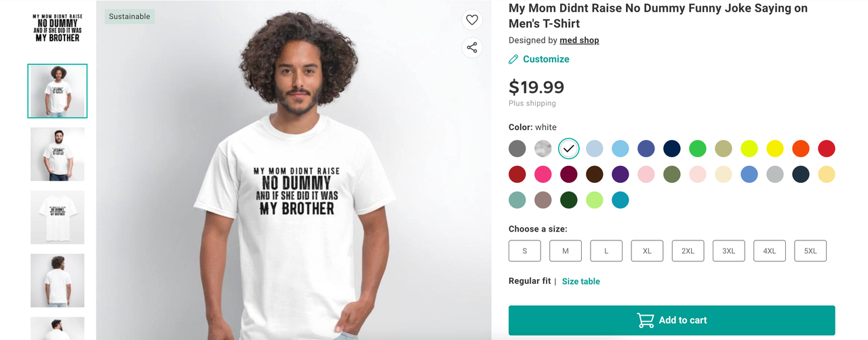
Task: Select the hot pink color swatch
Action: click(543, 175)
